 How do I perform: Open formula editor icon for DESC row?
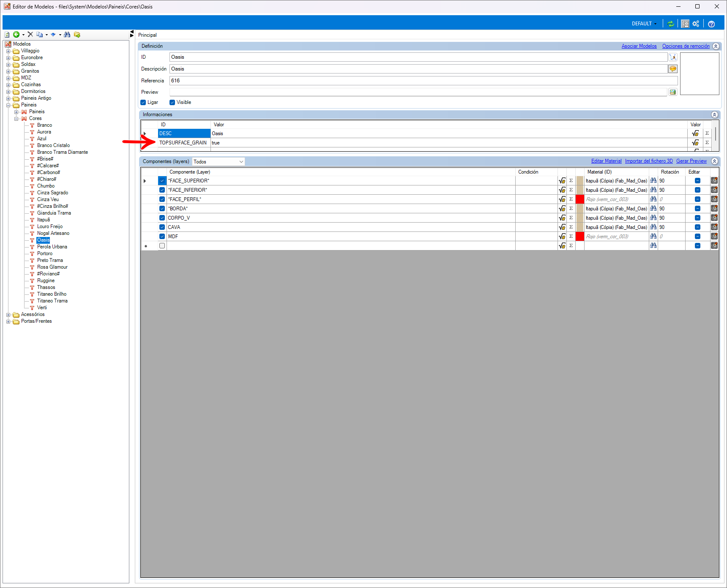[695, 133]
